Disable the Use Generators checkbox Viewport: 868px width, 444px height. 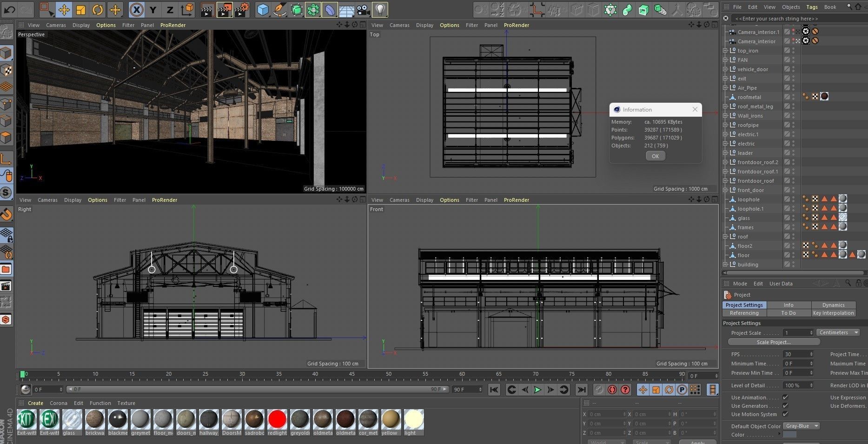click(x=785, y=406)
